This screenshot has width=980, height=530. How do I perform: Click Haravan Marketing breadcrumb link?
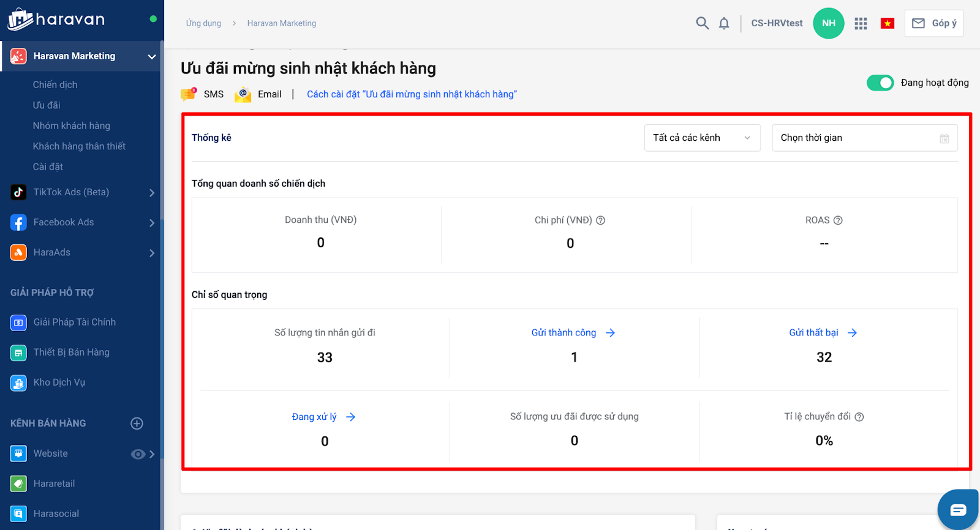coord(282,23)
